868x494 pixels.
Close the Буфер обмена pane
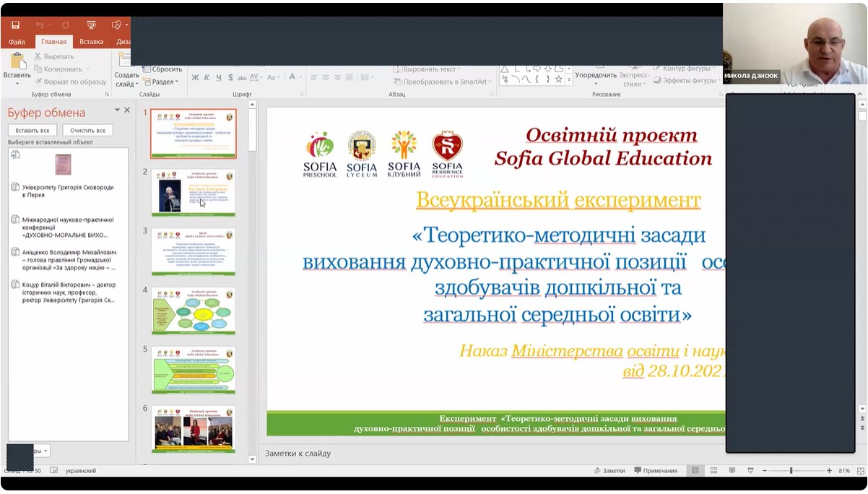pos(127,110)
